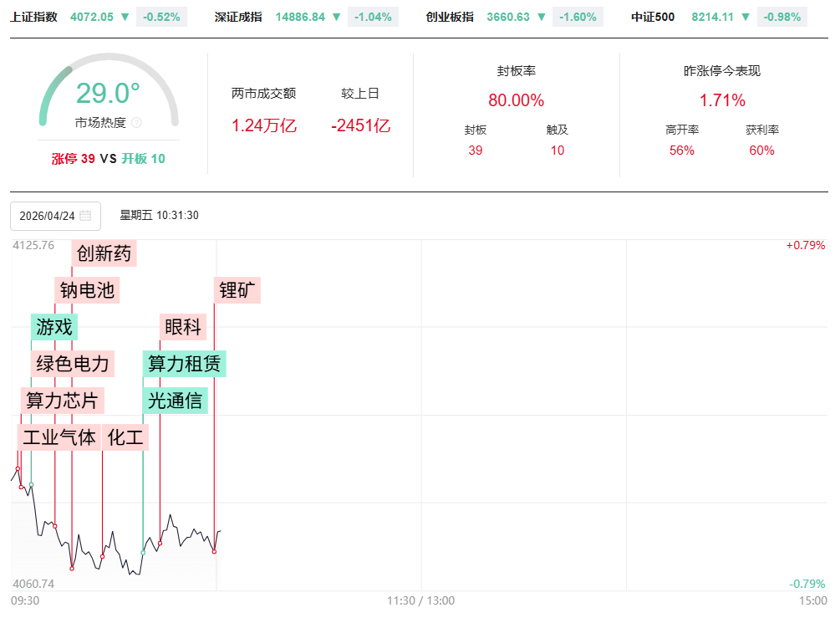
Task: Click the 算力租赁 sector tag
Action: (x=184, y=364)
